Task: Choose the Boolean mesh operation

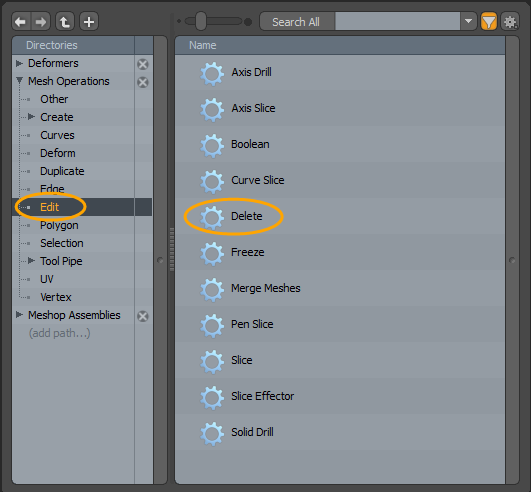Action: pyautogui.click(x=250, y=144)
